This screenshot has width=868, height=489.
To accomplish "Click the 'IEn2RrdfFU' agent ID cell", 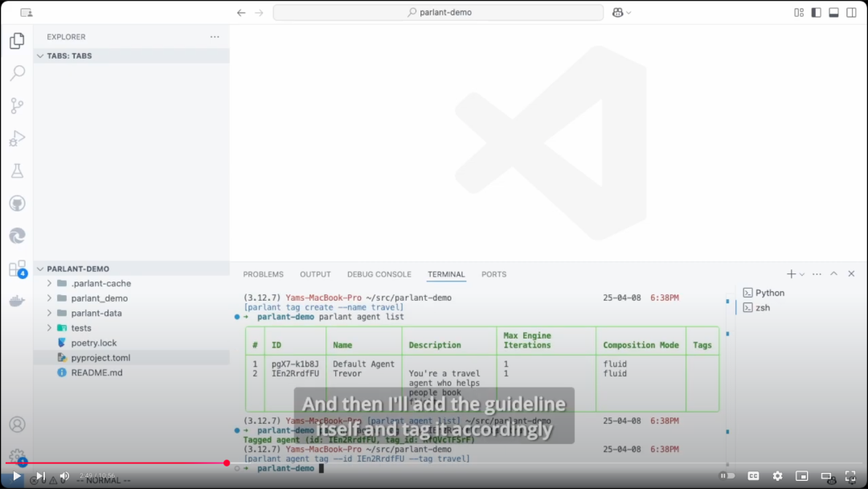I will click(x=295, y=374).
